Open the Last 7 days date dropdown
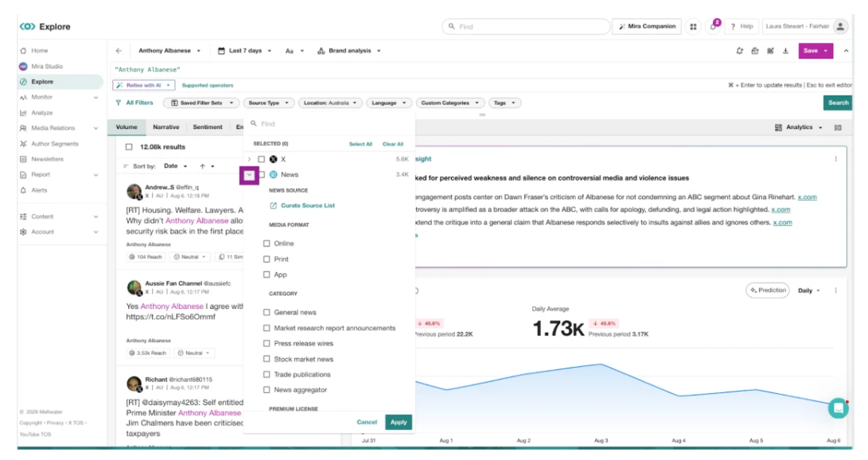This screenshot has width=868, height=460. 245,51
